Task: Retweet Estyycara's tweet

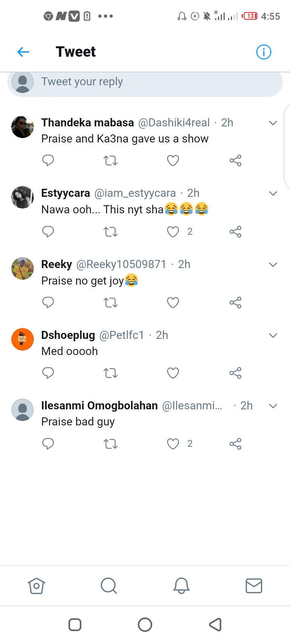Action: click(110, 232)
